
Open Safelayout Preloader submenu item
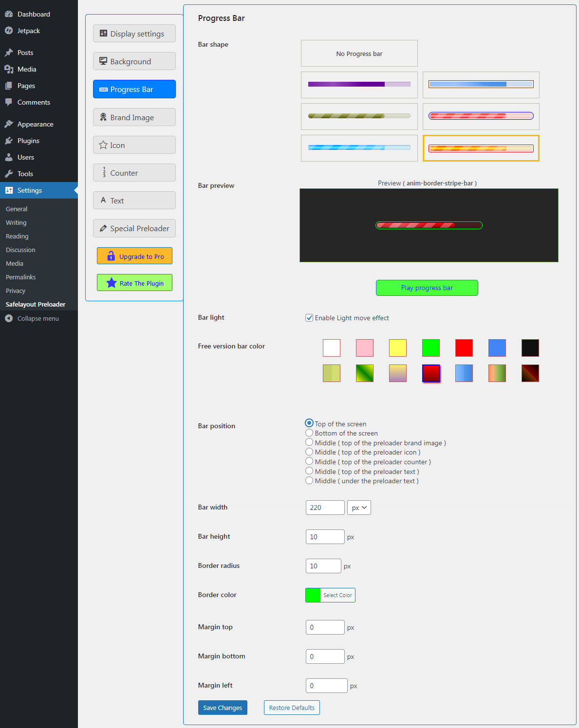click(x=36, y=304)
